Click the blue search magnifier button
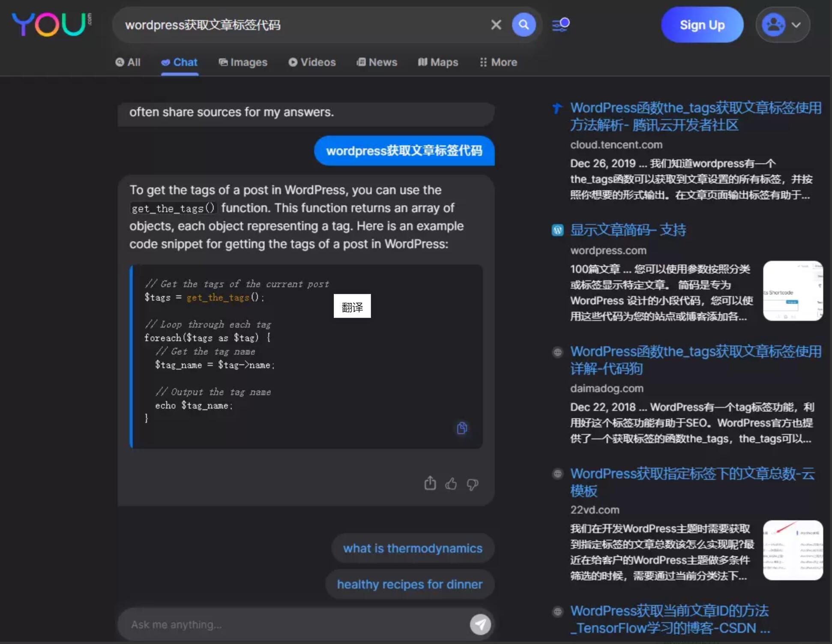 point(524,25)
